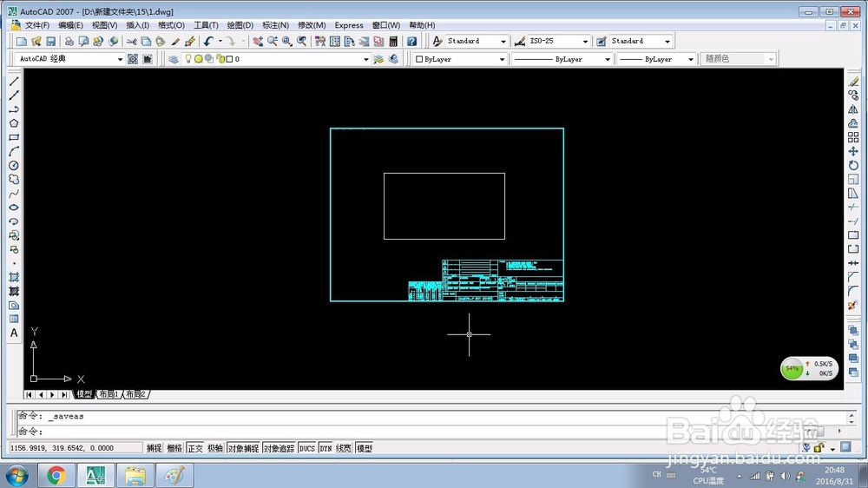Open a drawing with the Open icon

pyautogui.click(x=36, y=42)
